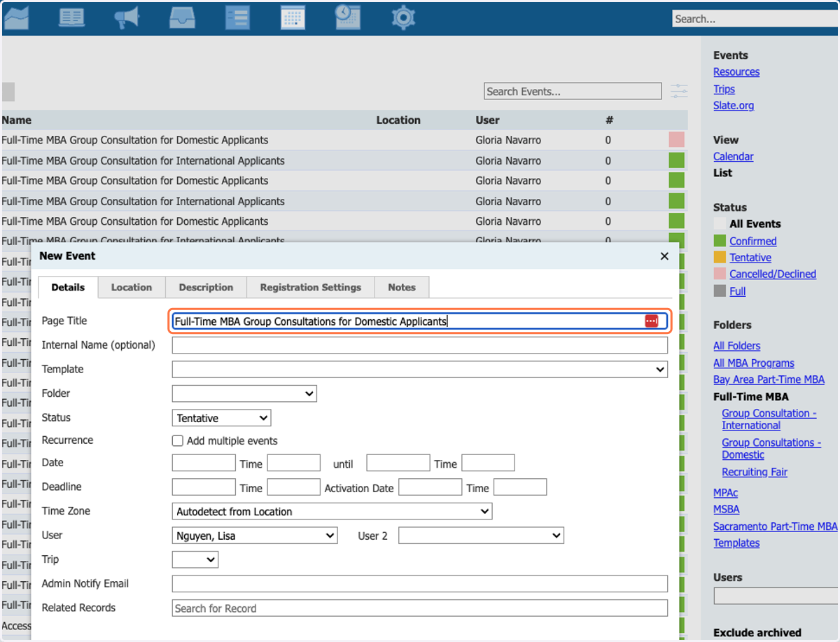Expand the Folder dropdown
The image size is (840, 642).
pyautogui.click(x=244, y=393)
